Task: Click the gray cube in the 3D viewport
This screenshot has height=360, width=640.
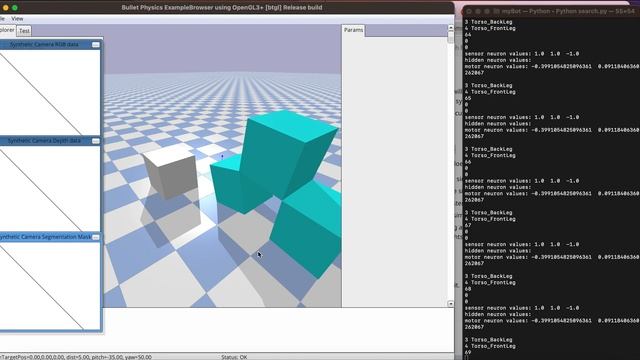Action: click(x=171, y=171)
